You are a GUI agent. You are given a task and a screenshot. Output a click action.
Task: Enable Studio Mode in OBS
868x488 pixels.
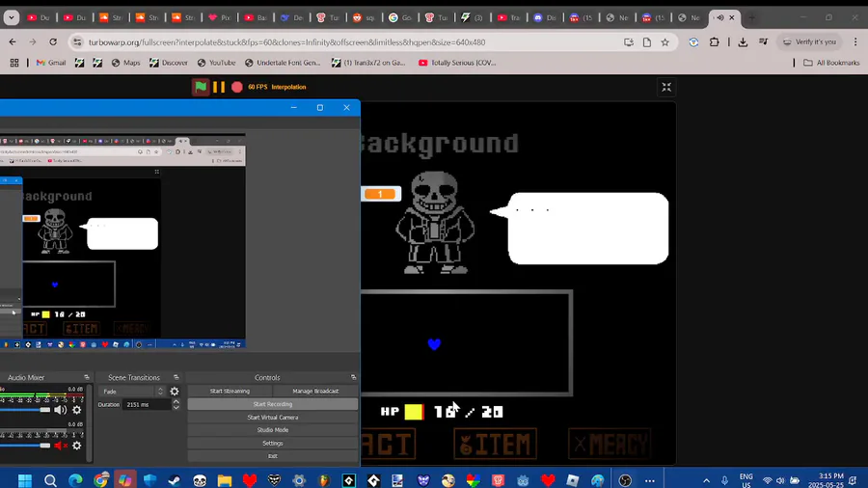tap(273, 430)
